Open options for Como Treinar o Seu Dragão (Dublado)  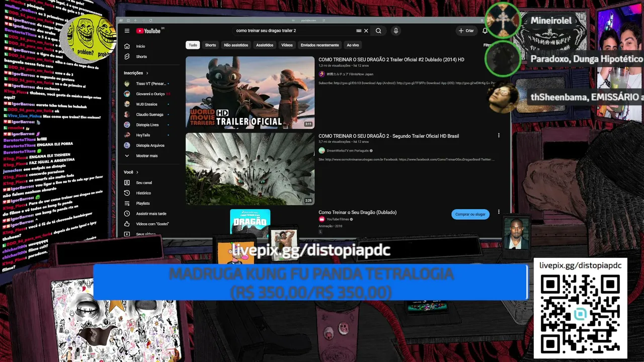[499, 212]
